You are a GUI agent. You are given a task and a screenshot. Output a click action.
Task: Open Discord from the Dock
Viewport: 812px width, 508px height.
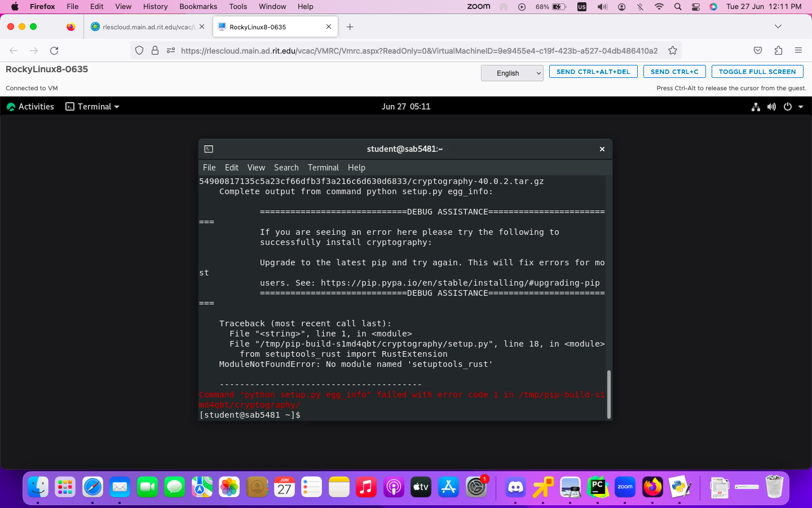(x=515, y=487)
